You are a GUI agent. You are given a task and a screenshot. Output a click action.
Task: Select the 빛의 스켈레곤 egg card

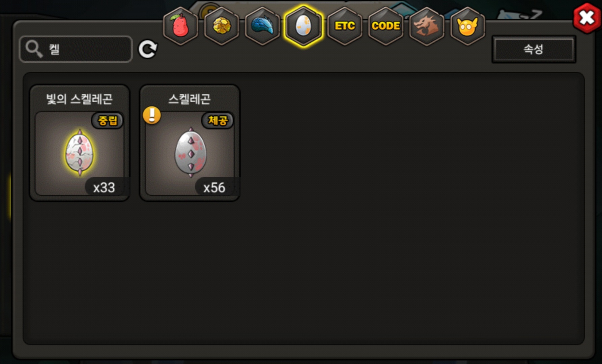80,143
